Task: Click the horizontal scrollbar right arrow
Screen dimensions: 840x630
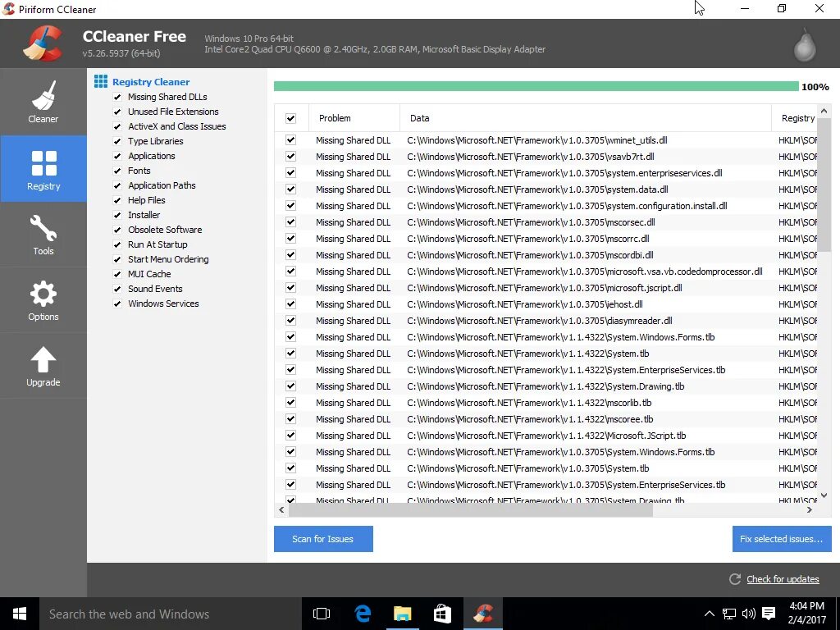Action: tap(810, 510)
